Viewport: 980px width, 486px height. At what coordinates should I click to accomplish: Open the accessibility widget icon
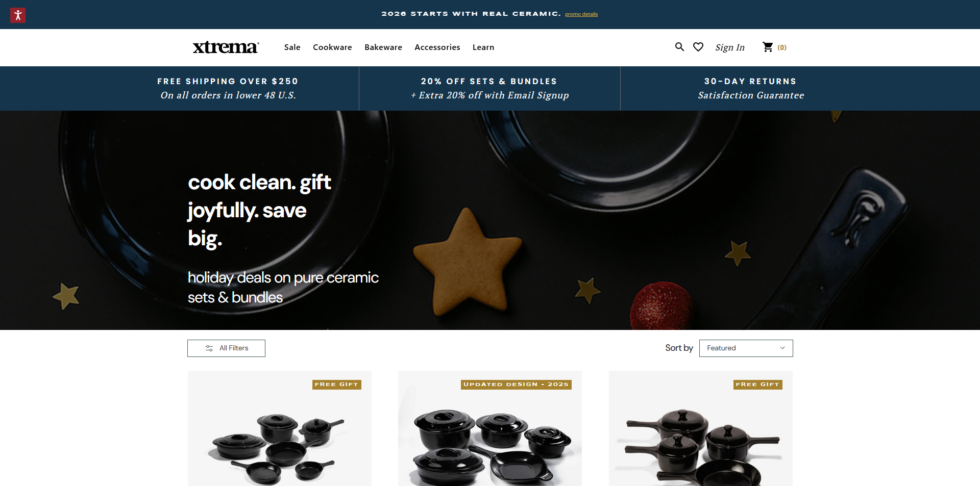click(18, 15)
